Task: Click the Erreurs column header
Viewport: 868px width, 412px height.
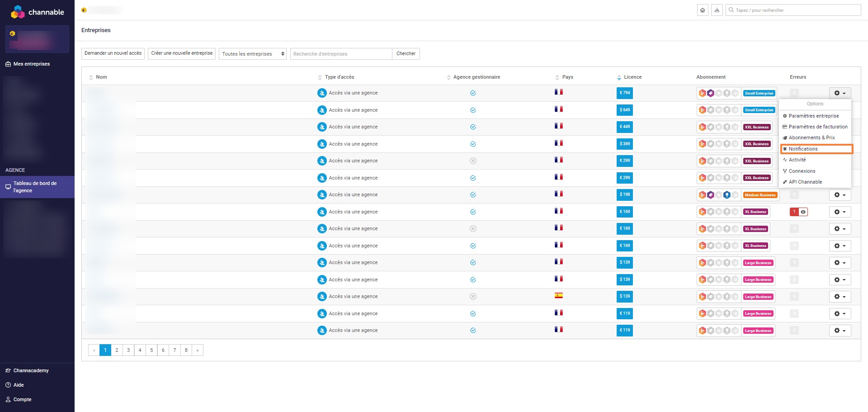Action: tap(798, 77)
